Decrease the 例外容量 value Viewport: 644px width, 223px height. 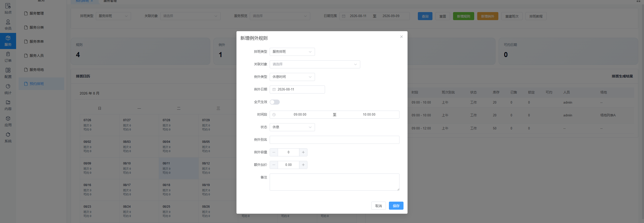point(274,152)
